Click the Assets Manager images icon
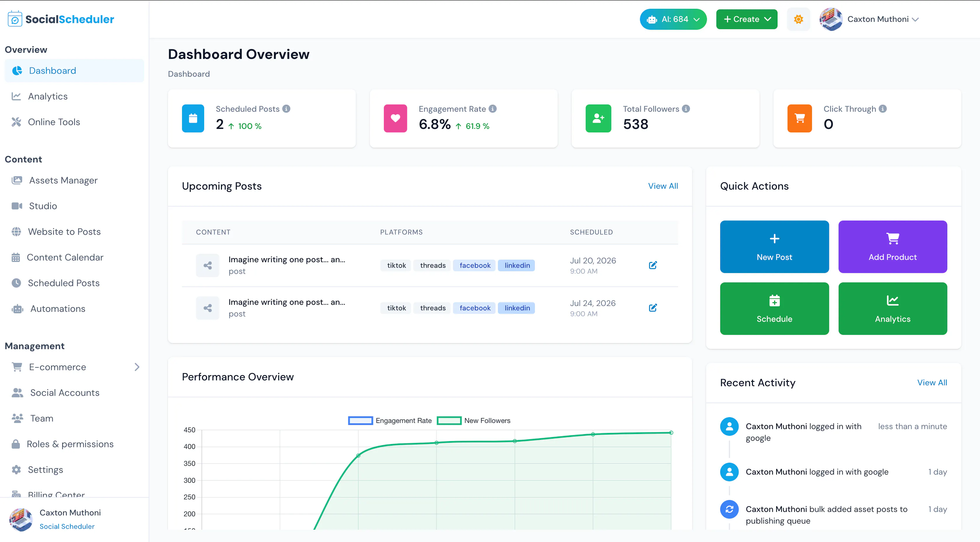980x542 pixels. point(17,180)
